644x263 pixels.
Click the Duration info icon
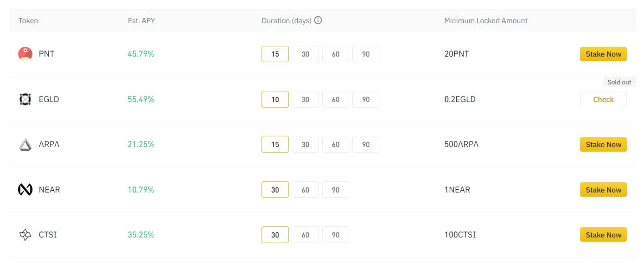(x=318, y=20)
